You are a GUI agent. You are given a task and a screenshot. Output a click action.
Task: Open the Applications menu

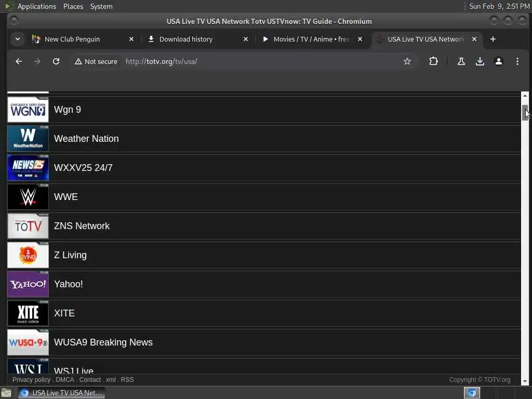[37, 6]
